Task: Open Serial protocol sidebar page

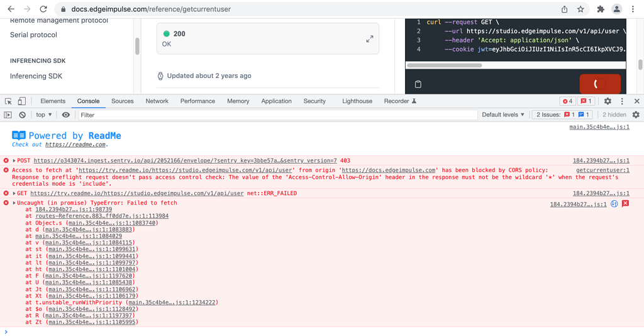Action: click(34, 35)
